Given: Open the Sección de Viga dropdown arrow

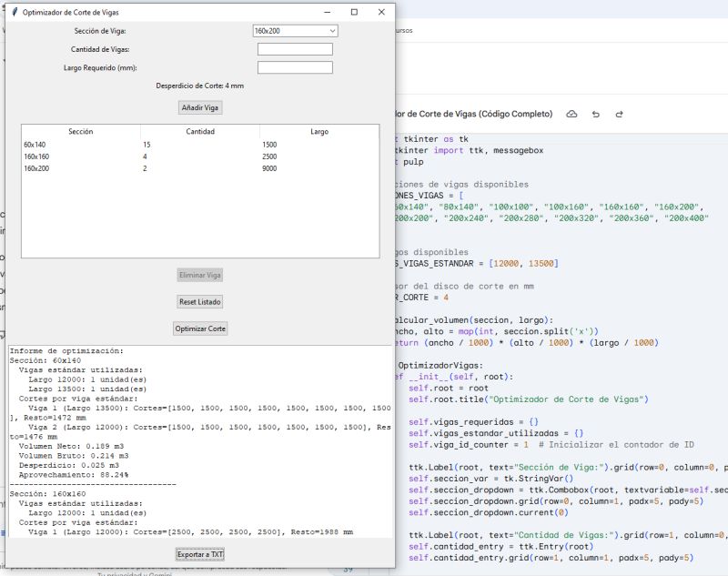Looking at the screenshot, I should pyautogui.click(x=332, y=31).
